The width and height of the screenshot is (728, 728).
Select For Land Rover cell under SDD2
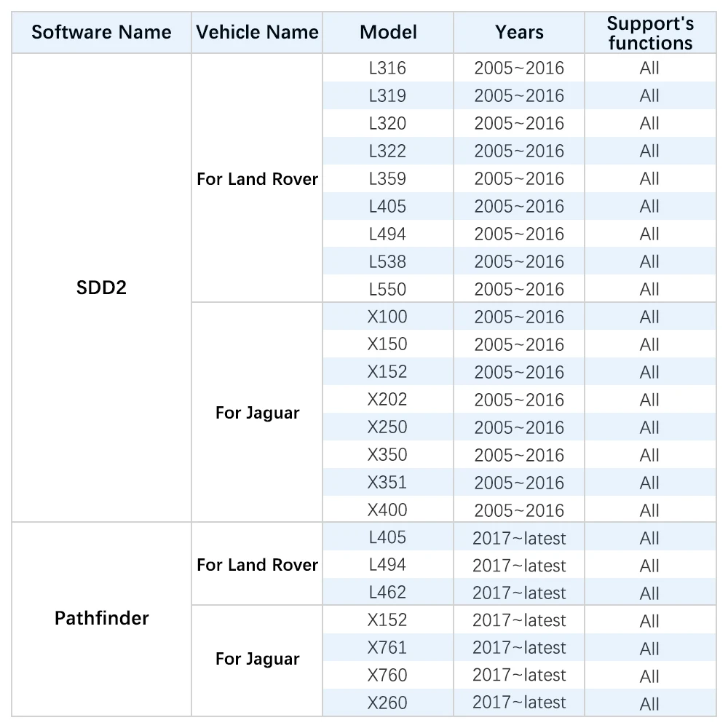tap(257, 178)
